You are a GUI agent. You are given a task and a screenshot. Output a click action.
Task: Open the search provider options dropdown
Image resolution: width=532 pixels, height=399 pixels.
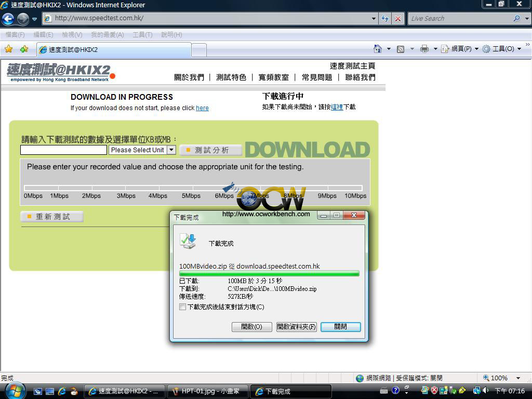(526, 19)
